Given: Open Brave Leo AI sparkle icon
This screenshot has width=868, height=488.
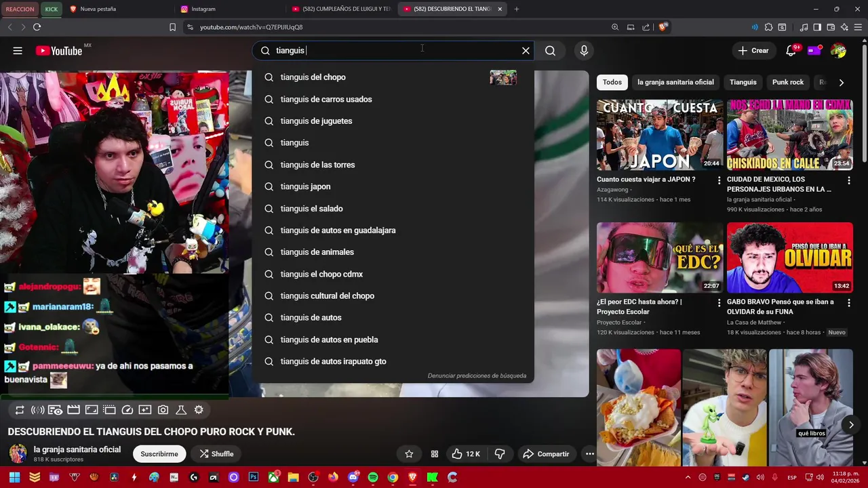Looking at the screenshot, I should click(x=844, y=27).
